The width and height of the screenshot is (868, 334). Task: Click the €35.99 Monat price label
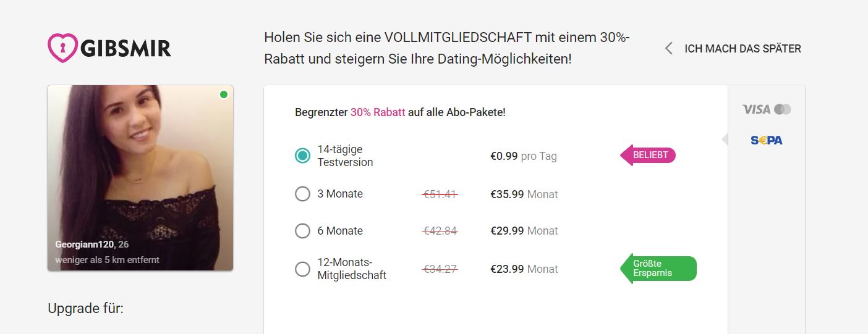click(524, 194)
